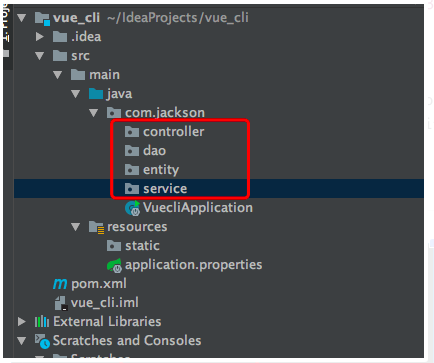Collapse the src folder arrow
Viewport: 434px width, 363px height.
click(40, 56)
